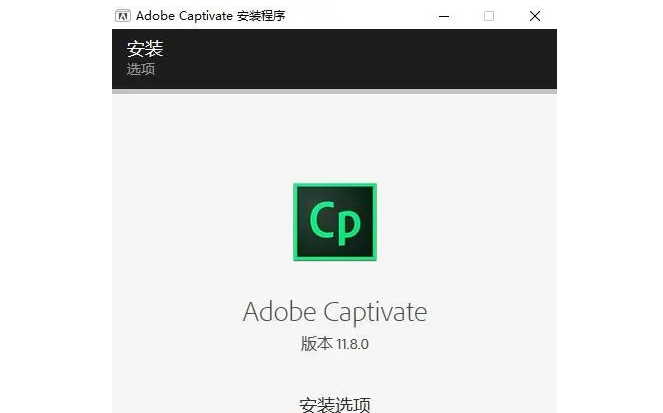Click the disabled maximize button
Viewport: 663px width, 413px height.
point(489,16)
